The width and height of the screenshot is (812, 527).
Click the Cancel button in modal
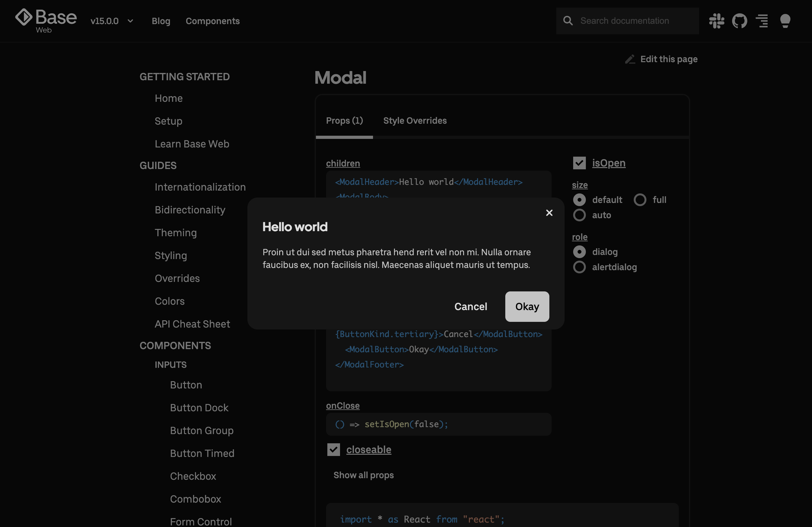coord(470,306)
